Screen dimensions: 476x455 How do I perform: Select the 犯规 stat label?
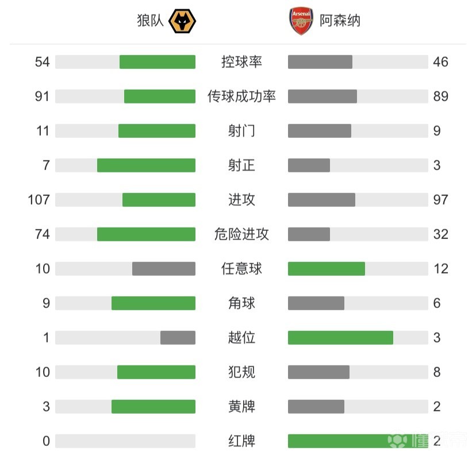(x=241, y=372)
